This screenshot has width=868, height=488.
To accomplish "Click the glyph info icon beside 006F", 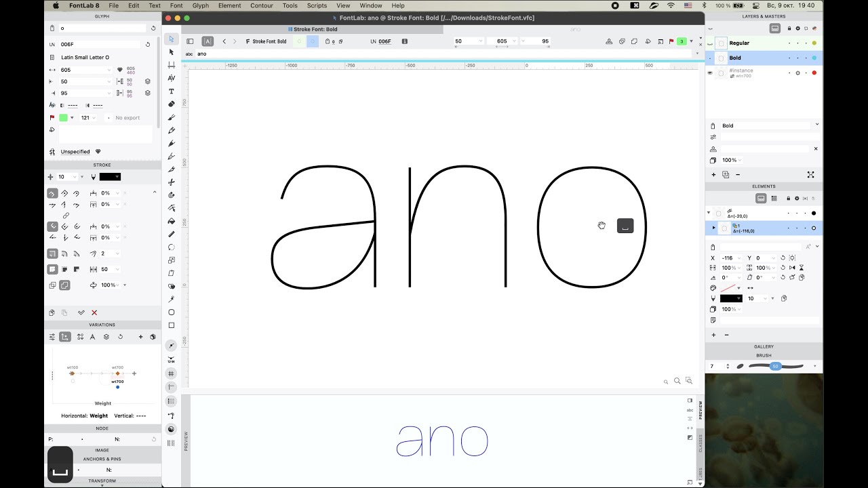I will click(405, 41).
